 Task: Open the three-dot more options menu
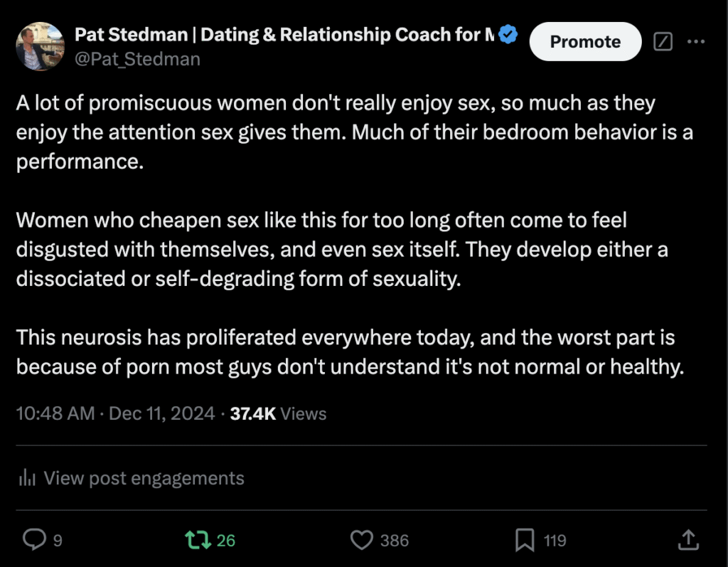pos(696,41)
